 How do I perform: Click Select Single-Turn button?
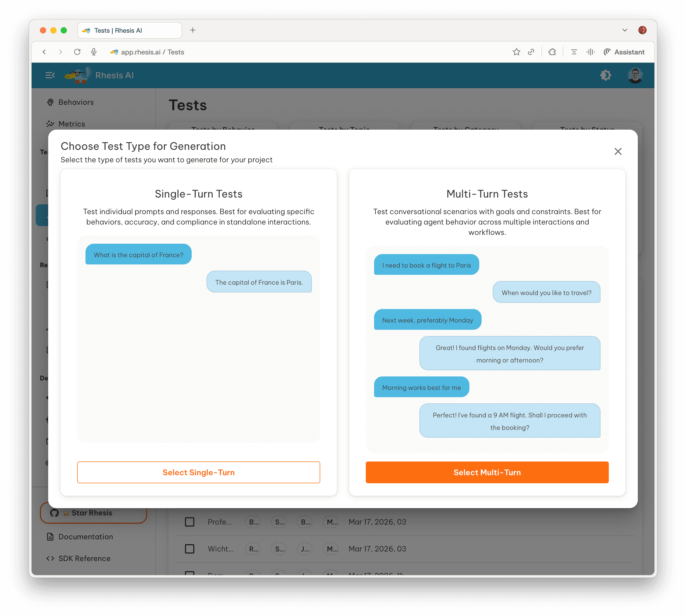tap(198, 472)
